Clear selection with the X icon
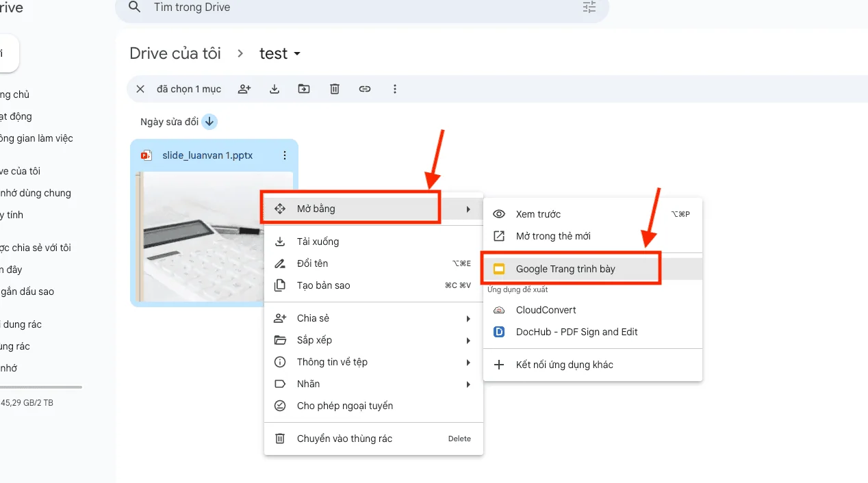 pyautogui.click(x=140, y=89)
